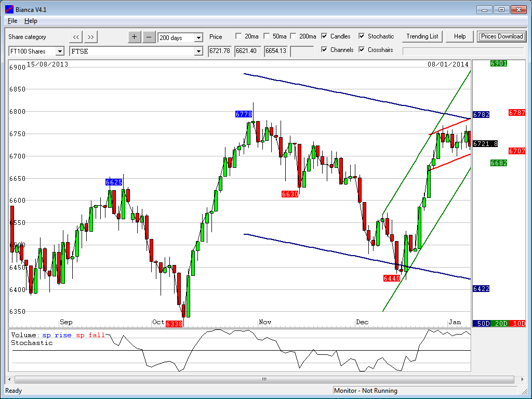Open the FTSE share selection dropdown
The image size is (532, 399).
(198, 51)
